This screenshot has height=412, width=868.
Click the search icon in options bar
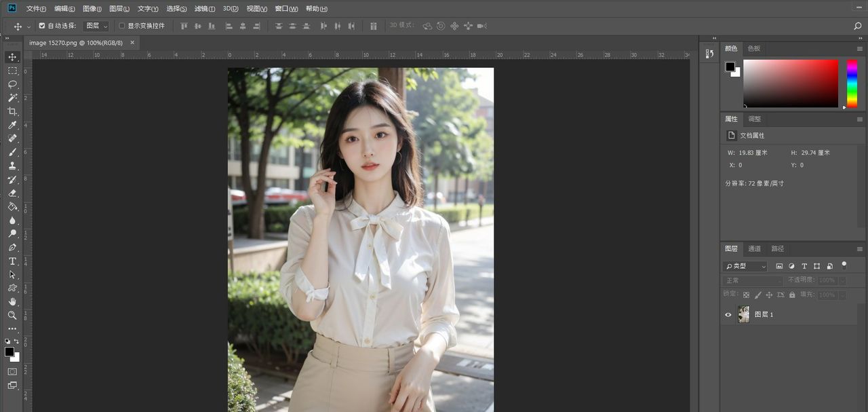[858, 26]
